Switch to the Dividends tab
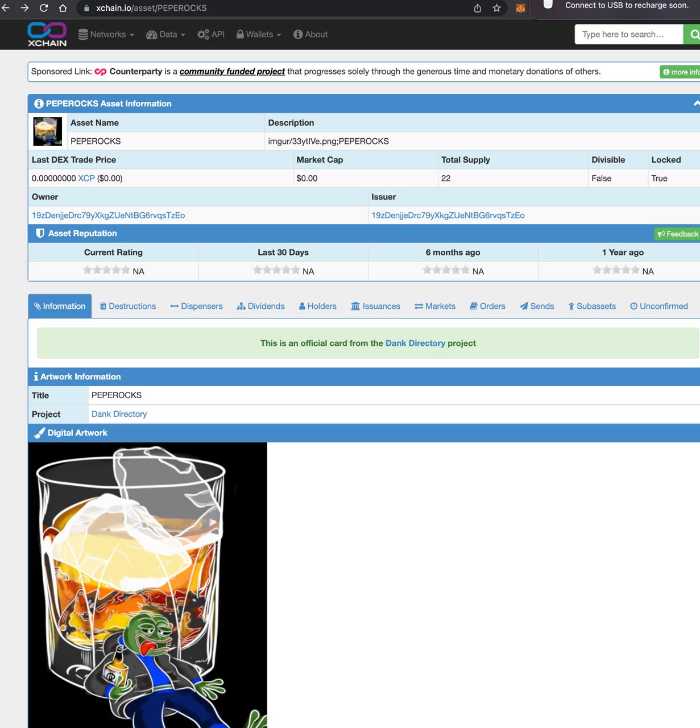 pyautogui.click(x=261, y=306)
